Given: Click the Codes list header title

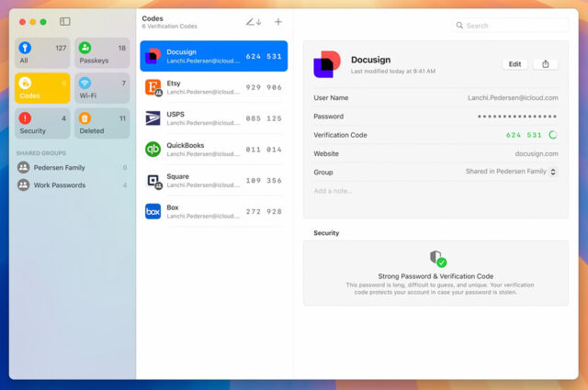Looking at the screenshot, I should (153, 18).
